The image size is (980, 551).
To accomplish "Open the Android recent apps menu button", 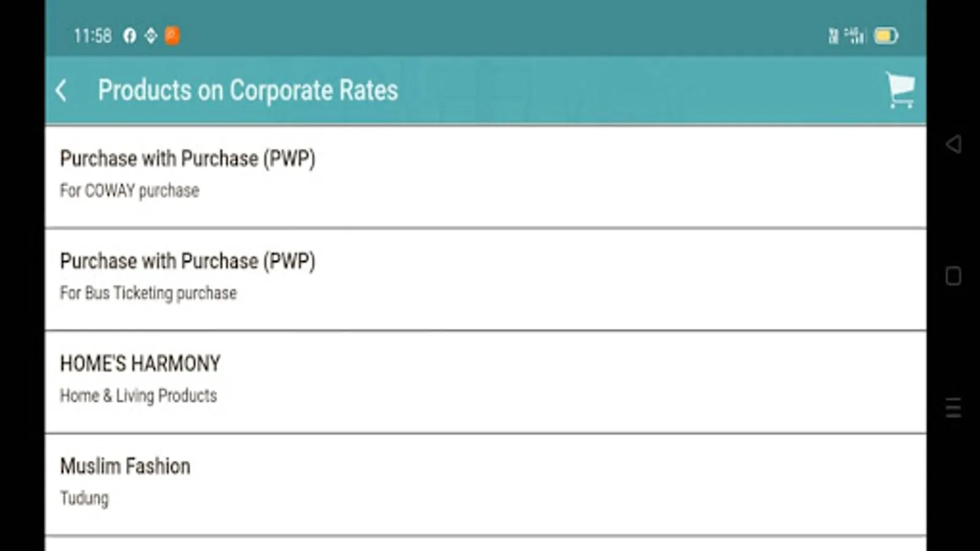I will click(953, 407).
